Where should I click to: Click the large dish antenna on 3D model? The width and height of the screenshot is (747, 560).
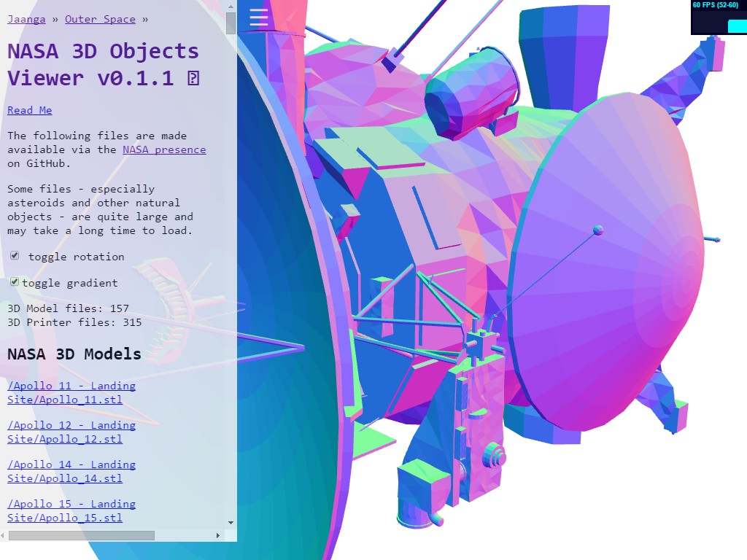605,262
